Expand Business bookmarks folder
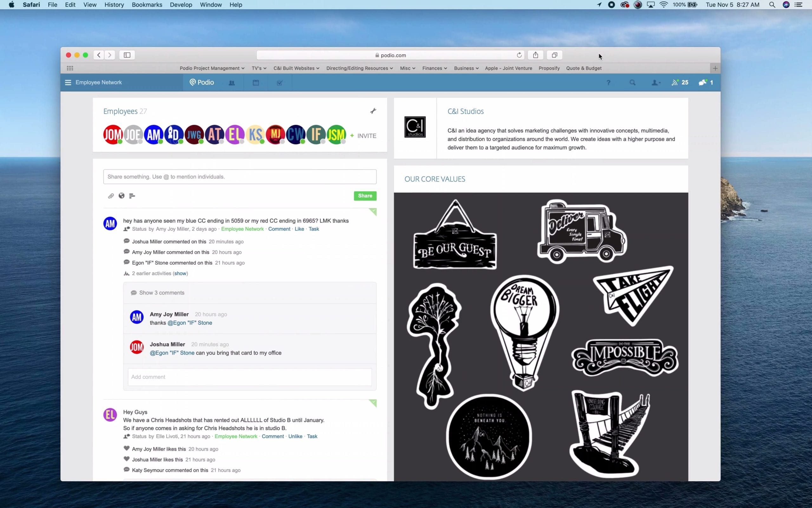Image resolution: width=812 pixels, height=508 pixels. tap(466, 68)
